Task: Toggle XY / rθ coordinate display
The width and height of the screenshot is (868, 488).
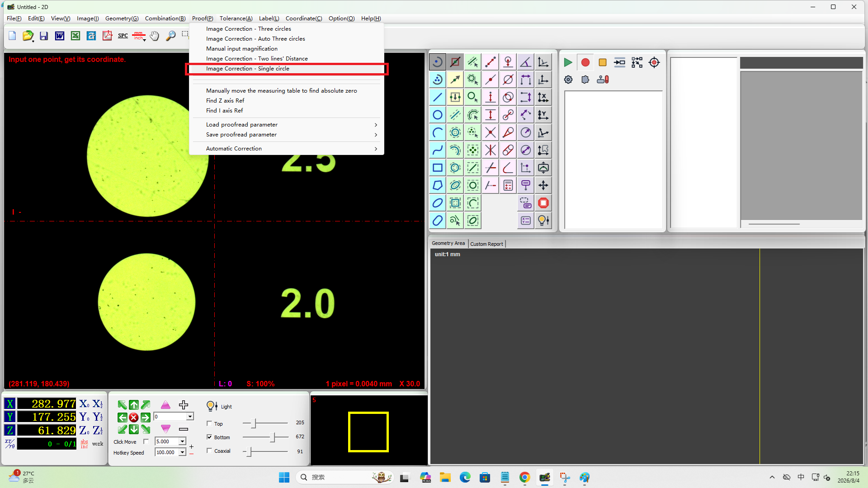Action: (x=10, y=444)
